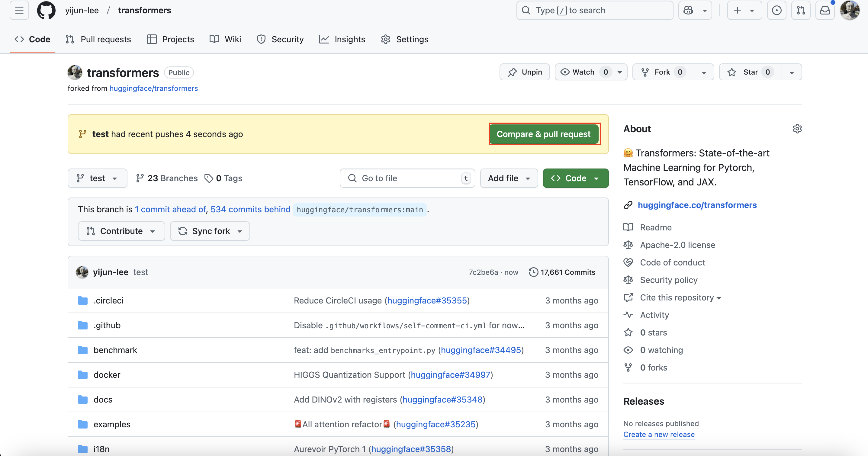View the 23 Branches list
This screenshot has width=868, height=456.
coord(167,178)
